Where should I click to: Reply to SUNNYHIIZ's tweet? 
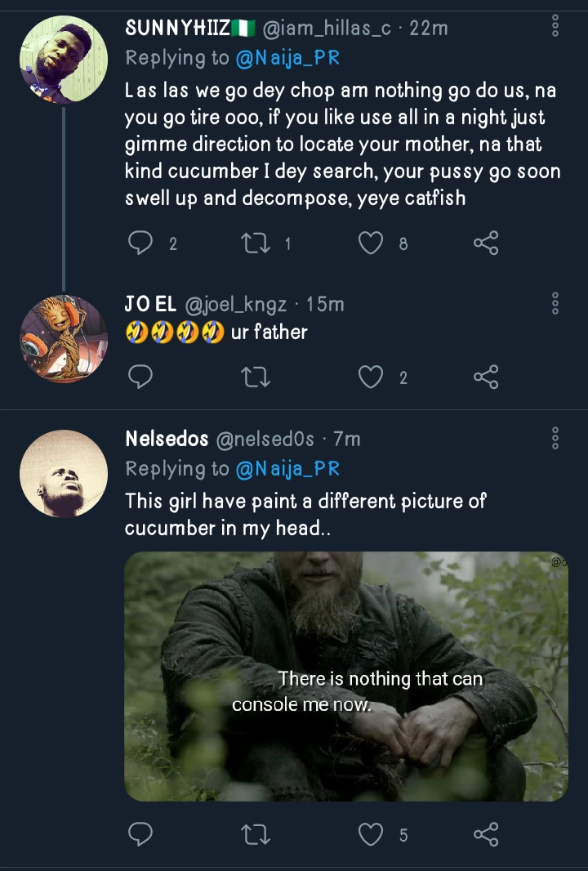point(141,243)
